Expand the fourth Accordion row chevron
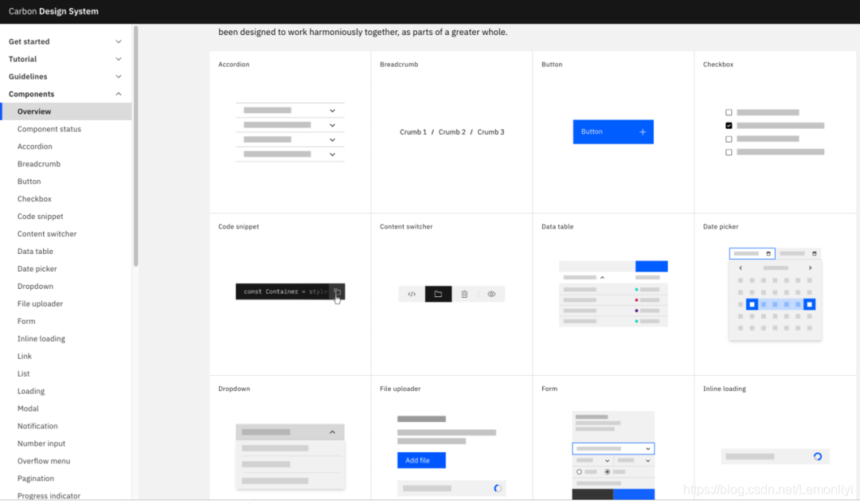 [x=332, y=154]
